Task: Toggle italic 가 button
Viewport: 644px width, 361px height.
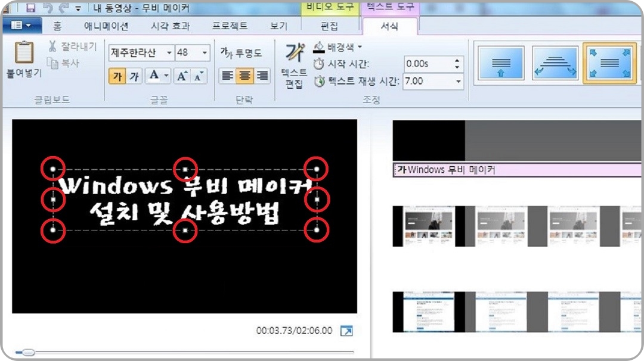Action: pos(134,76)
